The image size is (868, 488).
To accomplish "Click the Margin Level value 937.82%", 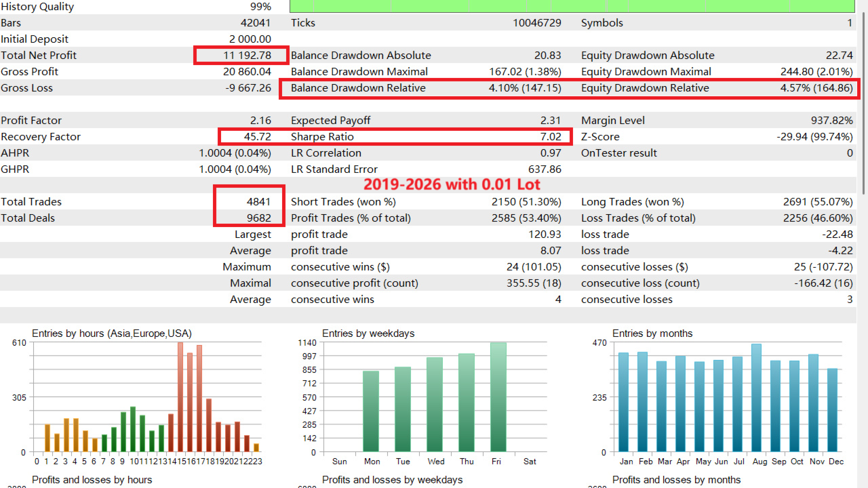I will click(831, 120).
